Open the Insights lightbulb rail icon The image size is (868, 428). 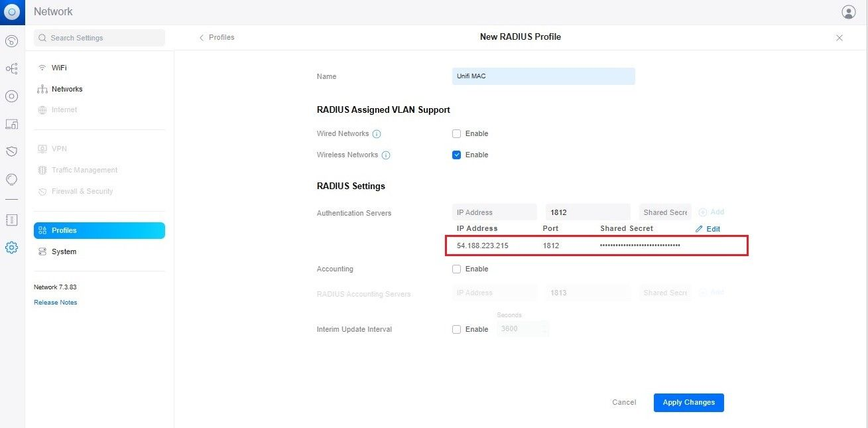tap(11, 179)
